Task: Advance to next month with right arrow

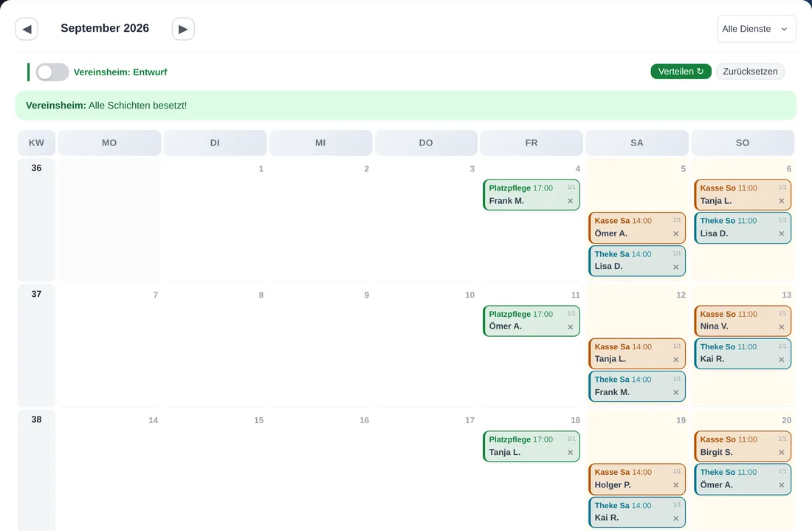Action: click(183, 29)
